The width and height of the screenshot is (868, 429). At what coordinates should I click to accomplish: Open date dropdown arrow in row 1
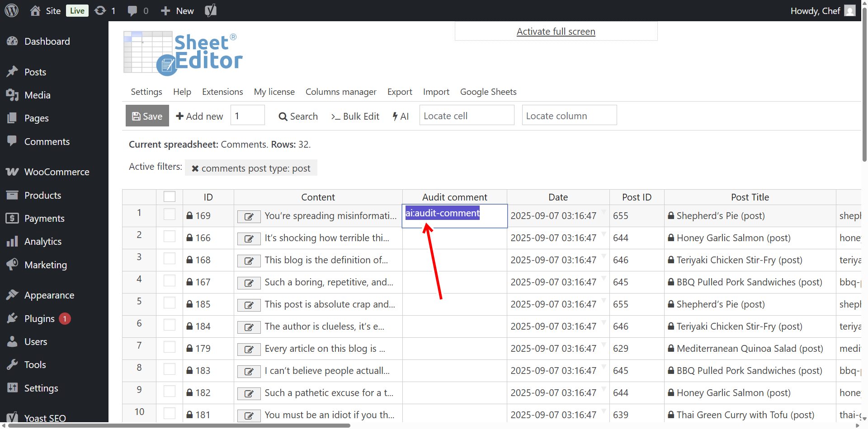(x=604, y=212)
